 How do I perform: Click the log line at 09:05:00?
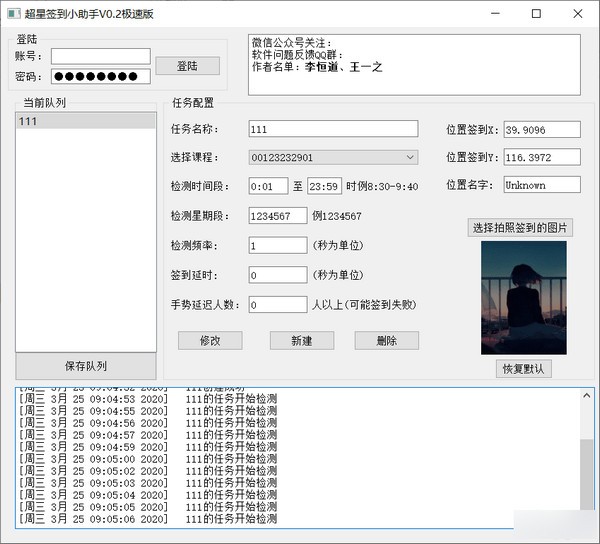point(148,459)
